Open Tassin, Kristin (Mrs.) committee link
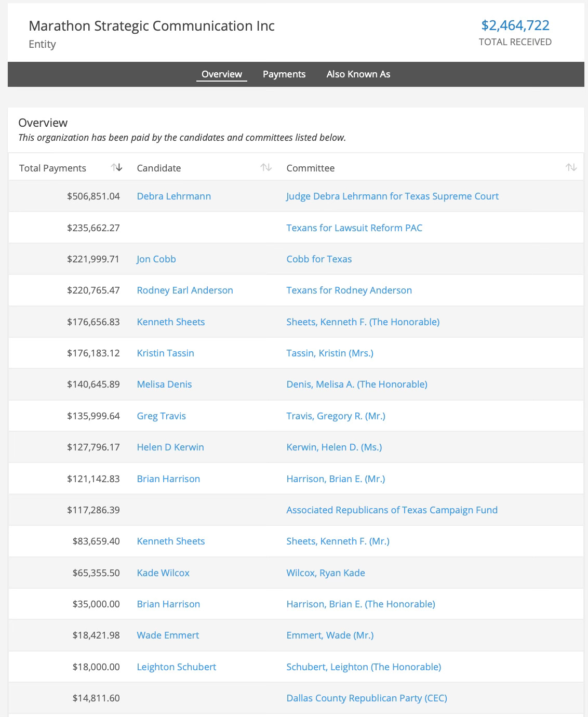This screenshot has height=717, width=588. click(330, 353)
